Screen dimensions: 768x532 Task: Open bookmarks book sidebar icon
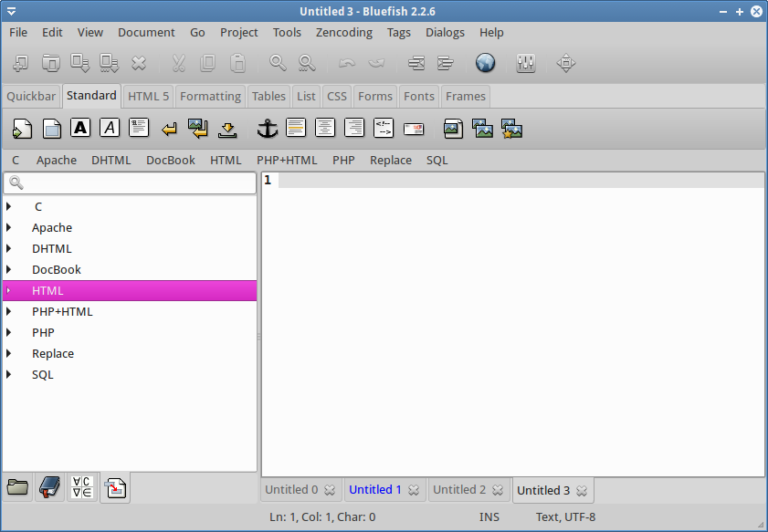pos(49,487)
